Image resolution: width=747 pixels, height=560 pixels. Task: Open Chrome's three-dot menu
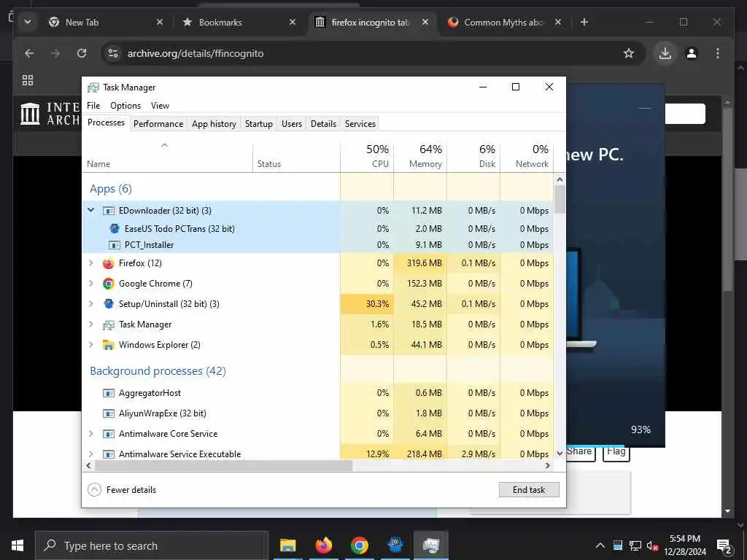point(718,53)
